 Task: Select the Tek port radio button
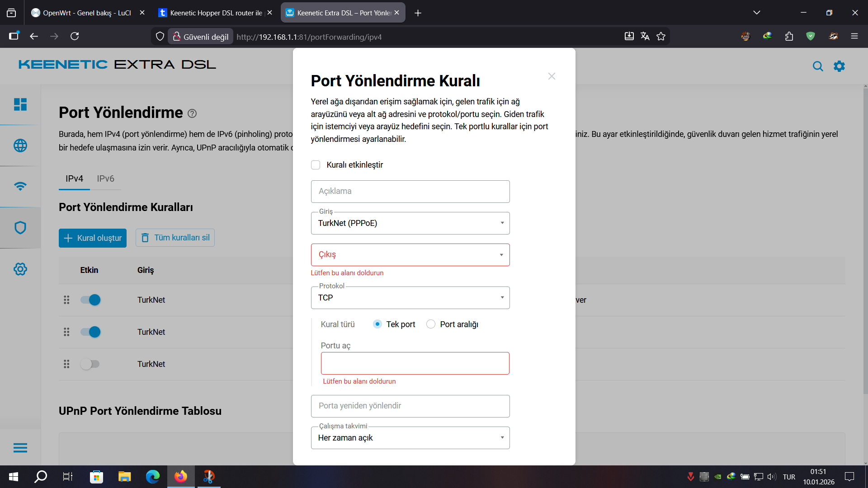pyautogui.click(x=377, y=324)
